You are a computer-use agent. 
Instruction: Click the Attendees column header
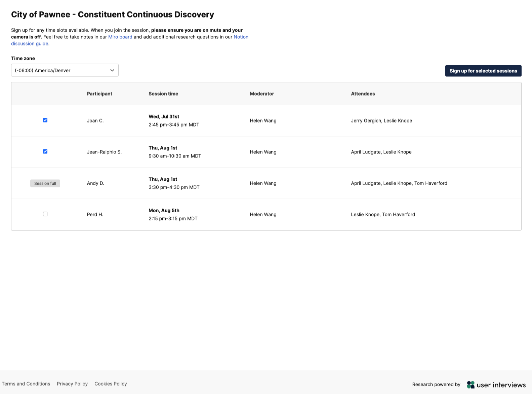[363, 94]
